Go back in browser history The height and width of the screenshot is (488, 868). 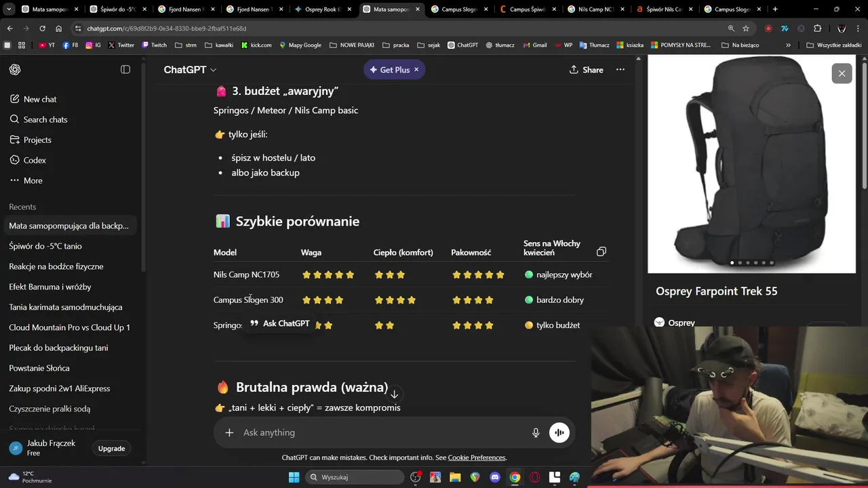(9, 28)
